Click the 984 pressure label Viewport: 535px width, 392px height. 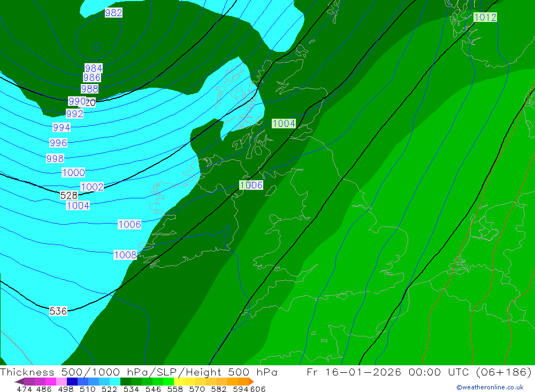coord(94,68)
